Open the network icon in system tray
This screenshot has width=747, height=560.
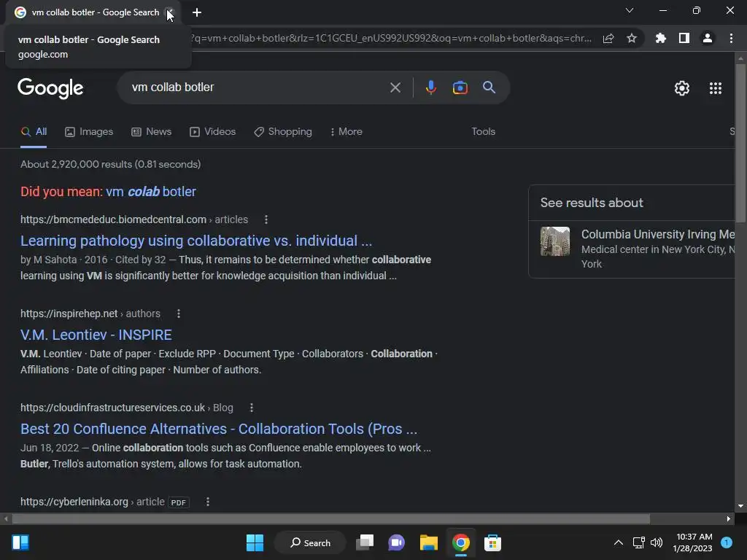coord(638,542)
